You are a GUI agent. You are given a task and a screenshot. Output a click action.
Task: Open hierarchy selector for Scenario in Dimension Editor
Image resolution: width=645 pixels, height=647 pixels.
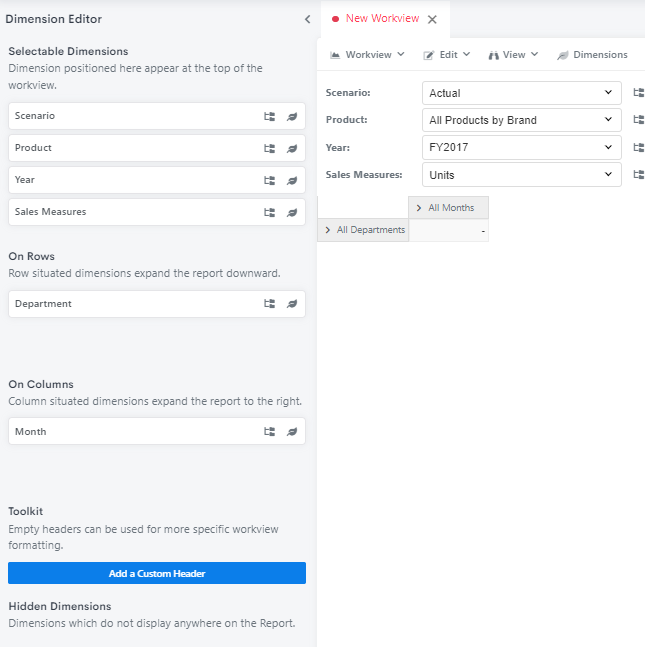pos(269,116)
